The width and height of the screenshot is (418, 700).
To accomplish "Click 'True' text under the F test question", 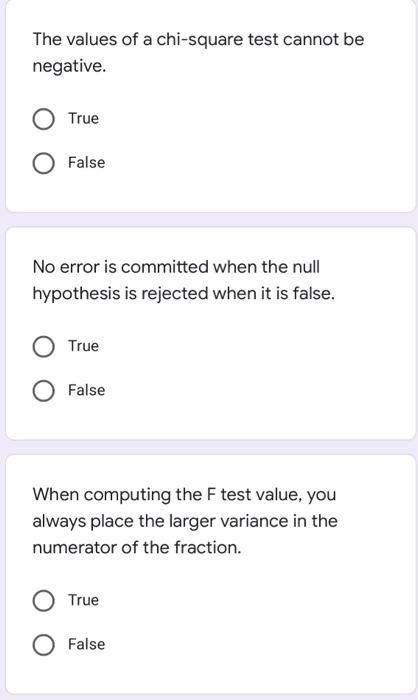I will pos(84,600).
